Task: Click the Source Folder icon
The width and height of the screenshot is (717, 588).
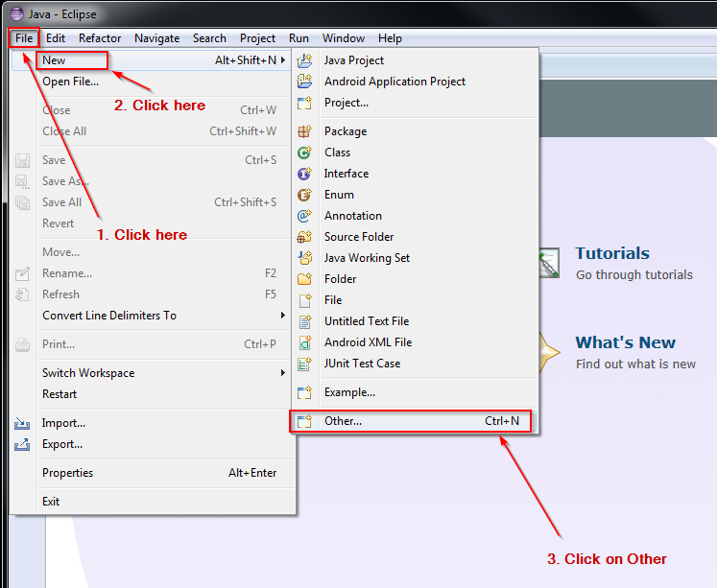Action: pos(304,237)
